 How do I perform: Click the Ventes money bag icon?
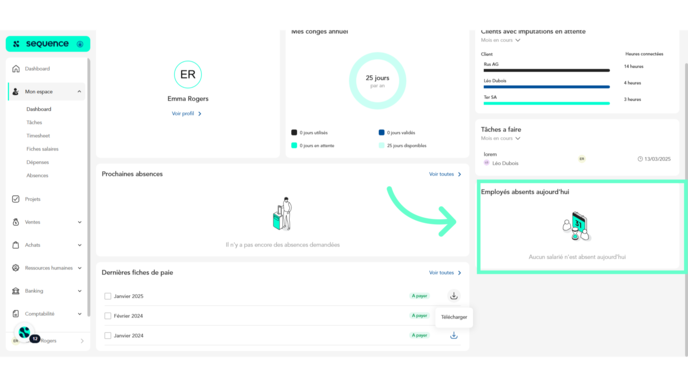click(16, 222)
